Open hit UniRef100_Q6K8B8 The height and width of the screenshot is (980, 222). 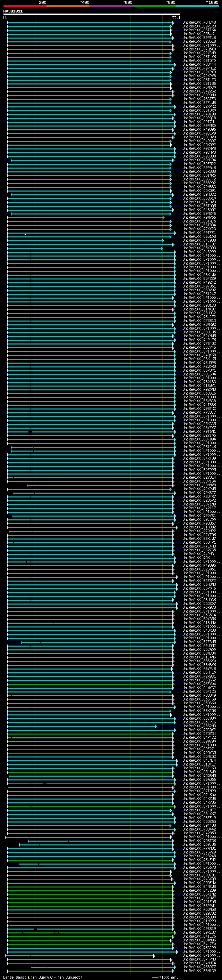tap(199, 172)
